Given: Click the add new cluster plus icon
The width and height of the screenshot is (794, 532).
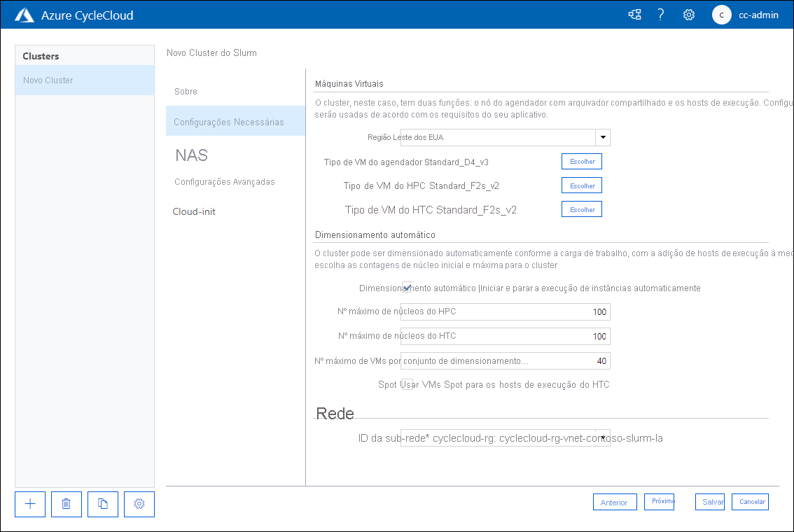Looking at the screenshot, I should pyautogui.click(x=29, y=504).
